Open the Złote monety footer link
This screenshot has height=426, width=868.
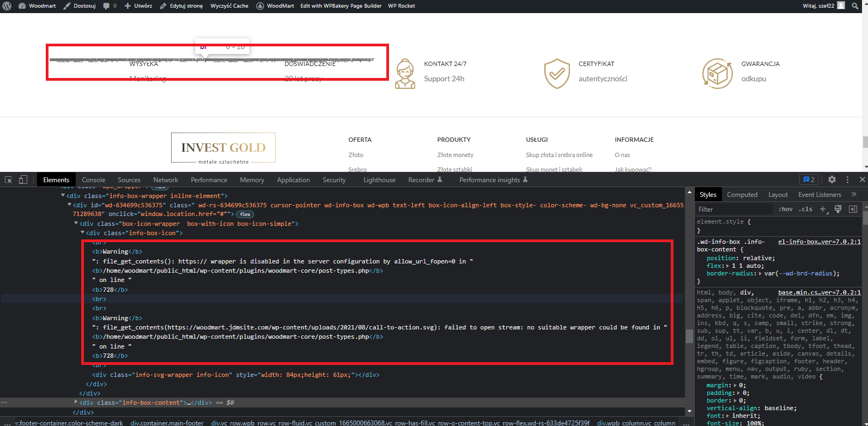click(456, 155)
